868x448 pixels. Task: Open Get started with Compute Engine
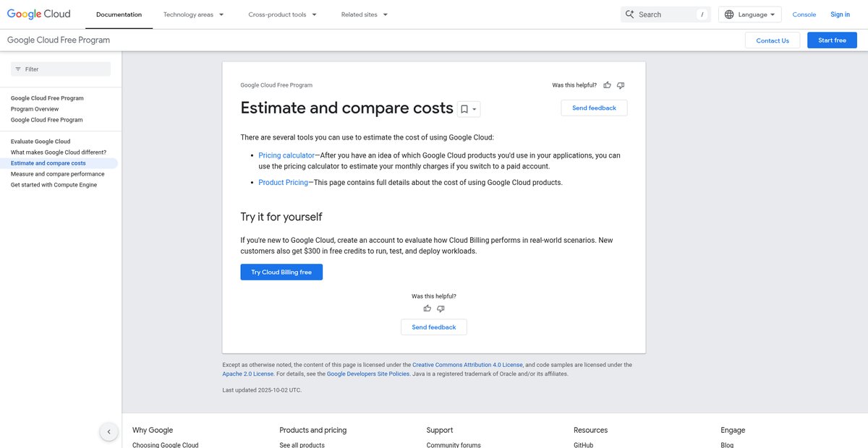(54, 185)
